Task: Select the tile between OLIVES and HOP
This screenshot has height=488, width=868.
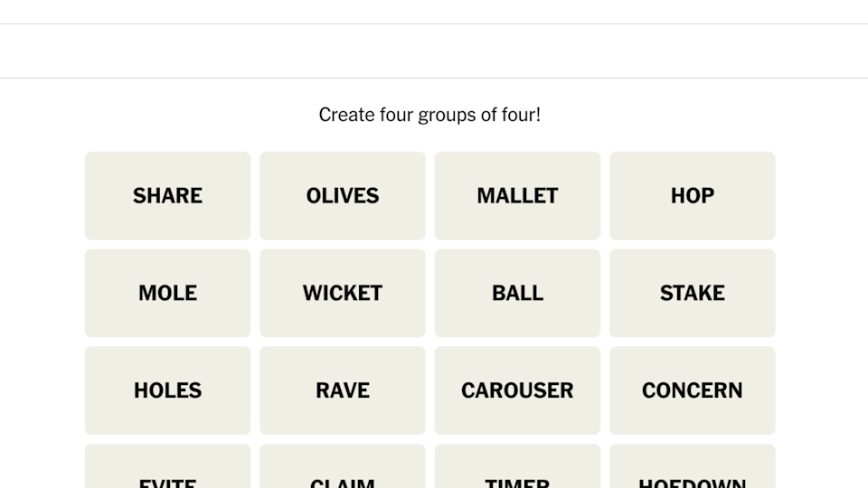Action: click(517, 195)
